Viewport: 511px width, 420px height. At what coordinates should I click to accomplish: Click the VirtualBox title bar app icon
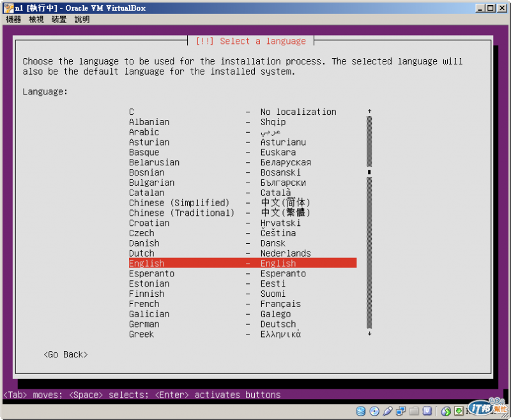[8, 8]
